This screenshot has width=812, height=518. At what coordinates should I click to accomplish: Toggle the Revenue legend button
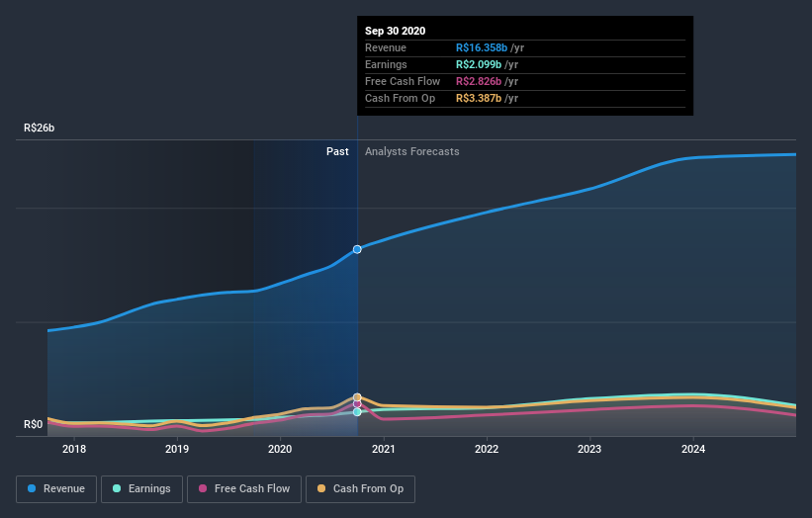[x=56, y=489]
